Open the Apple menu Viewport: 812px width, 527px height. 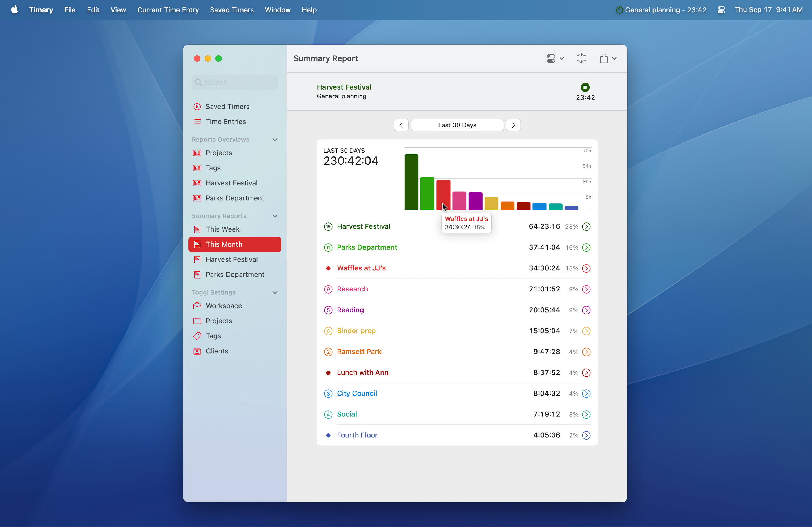pos(14,10)
